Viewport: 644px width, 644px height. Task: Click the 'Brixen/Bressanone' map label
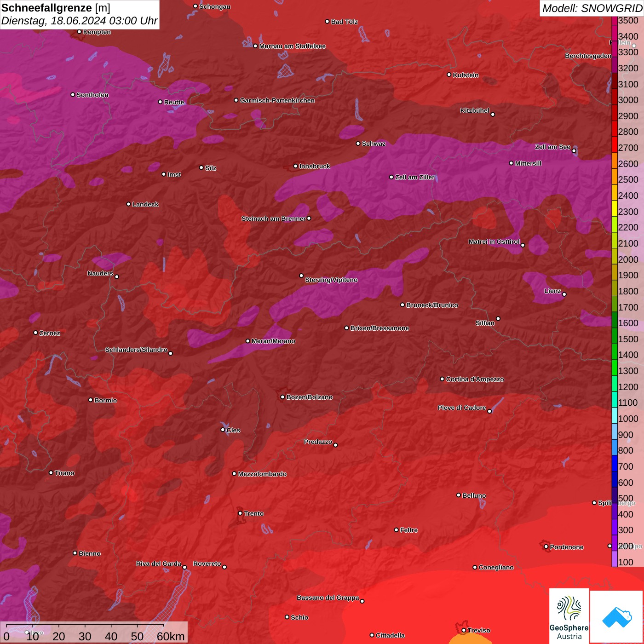pyautogui.click(x=379, y=328)
